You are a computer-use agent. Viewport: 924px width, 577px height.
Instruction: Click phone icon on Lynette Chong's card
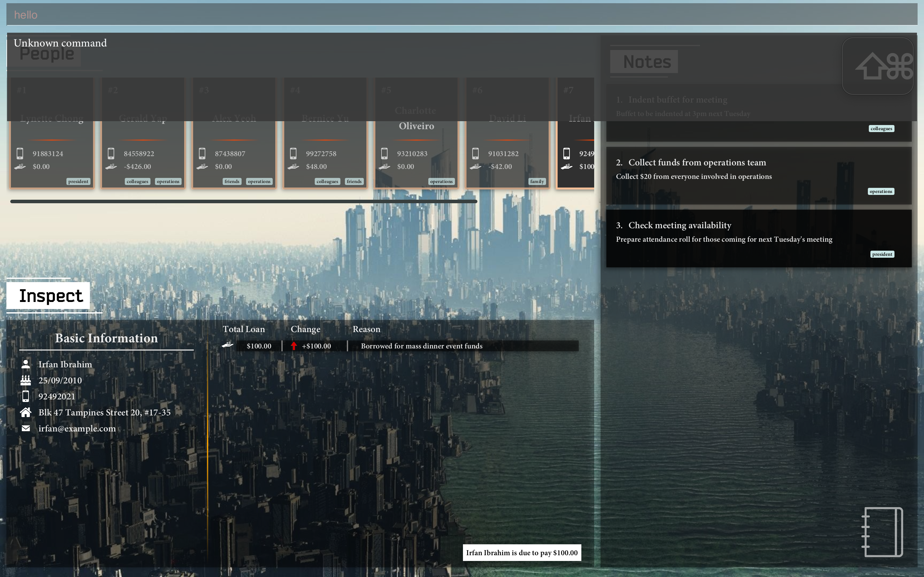coord(20,154)
